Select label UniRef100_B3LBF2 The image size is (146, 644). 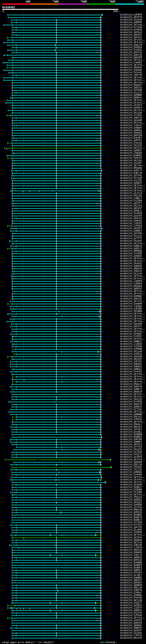[131, 138]
